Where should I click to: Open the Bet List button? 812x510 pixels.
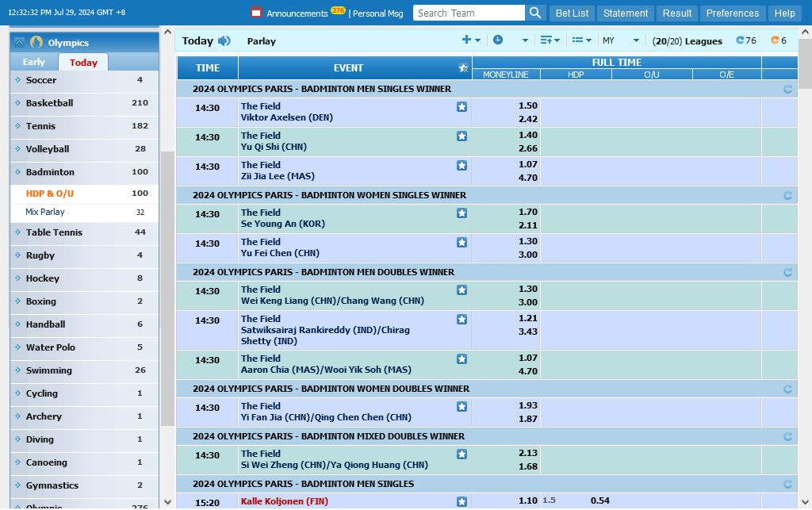[x=572, y=13]
